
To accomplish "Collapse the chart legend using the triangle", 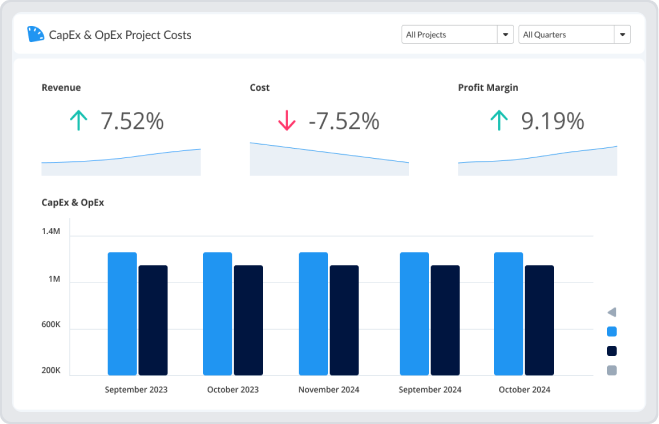I will click(x=611, y=312).
